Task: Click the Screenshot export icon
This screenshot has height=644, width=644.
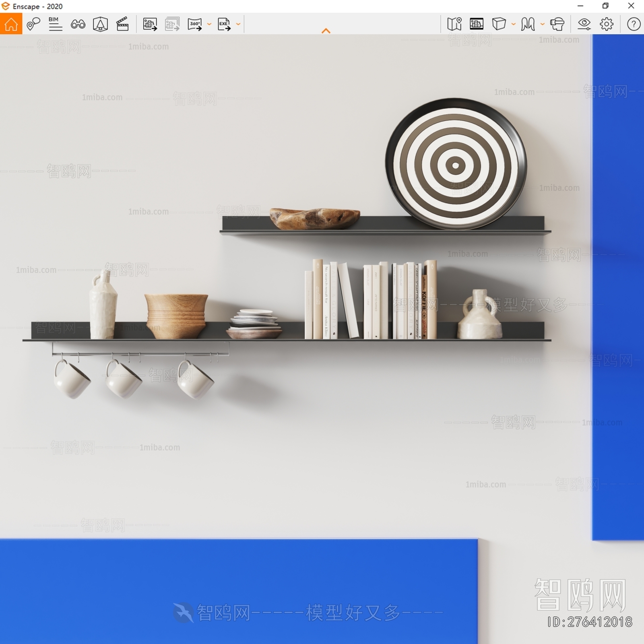Action: pos(150,24)
